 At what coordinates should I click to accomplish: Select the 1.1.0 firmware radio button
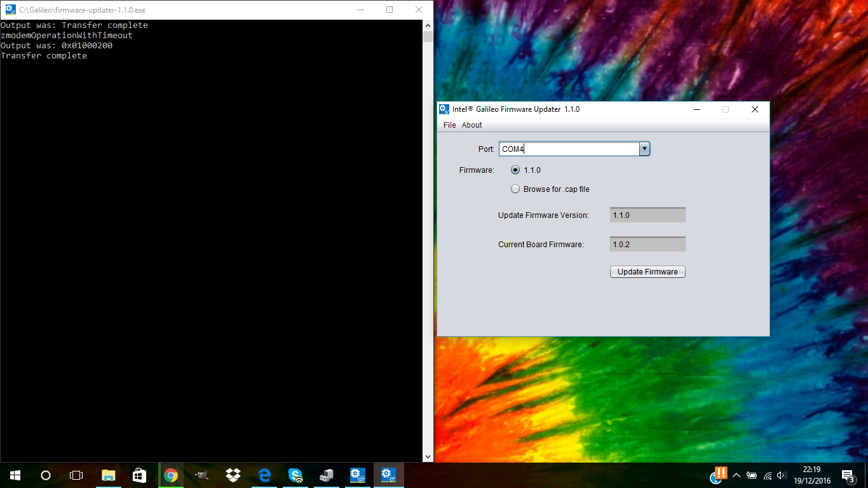(515, 170)
